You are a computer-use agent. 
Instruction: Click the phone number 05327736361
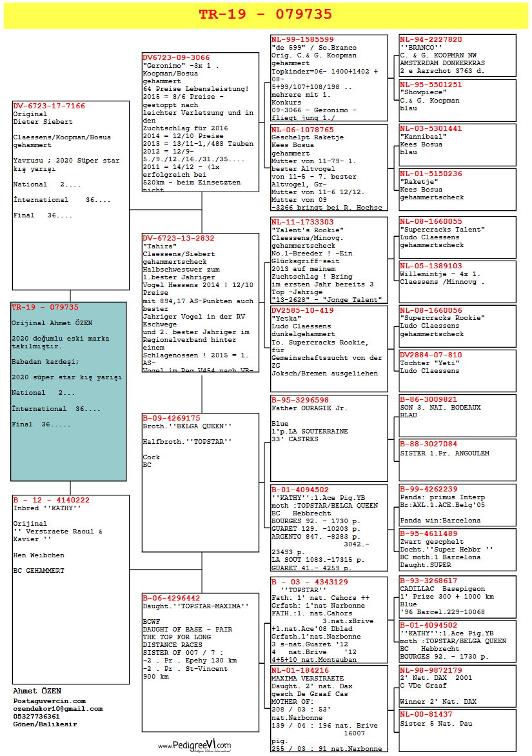tap(37, 717)
